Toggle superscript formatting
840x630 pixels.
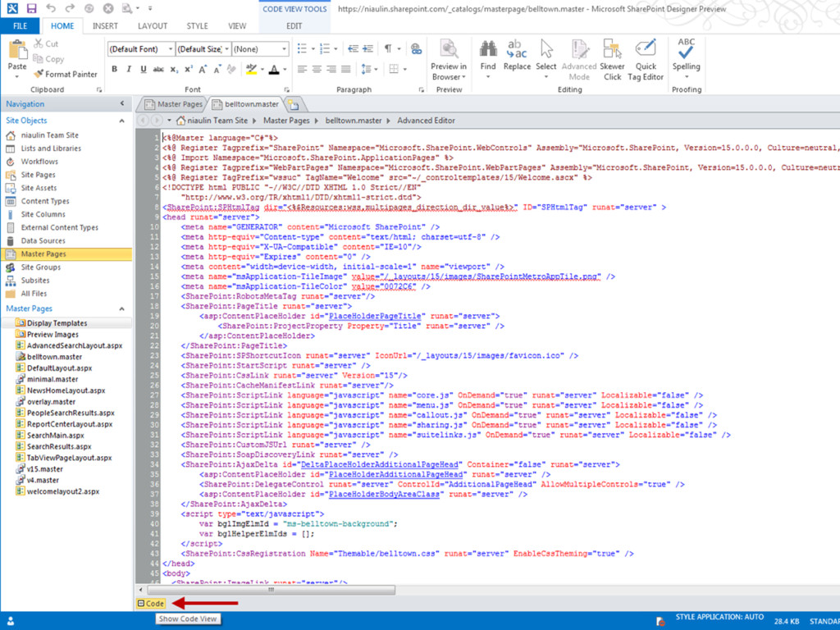click(188, 69)
